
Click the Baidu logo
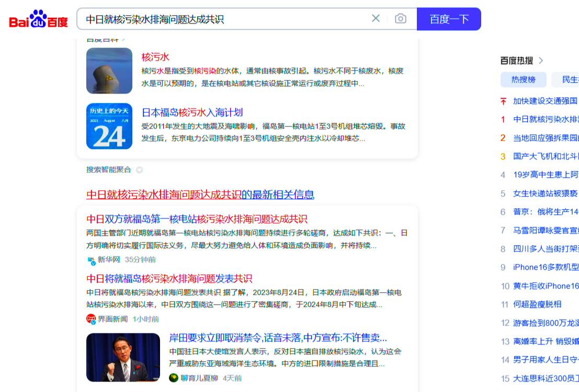[39, 19]
